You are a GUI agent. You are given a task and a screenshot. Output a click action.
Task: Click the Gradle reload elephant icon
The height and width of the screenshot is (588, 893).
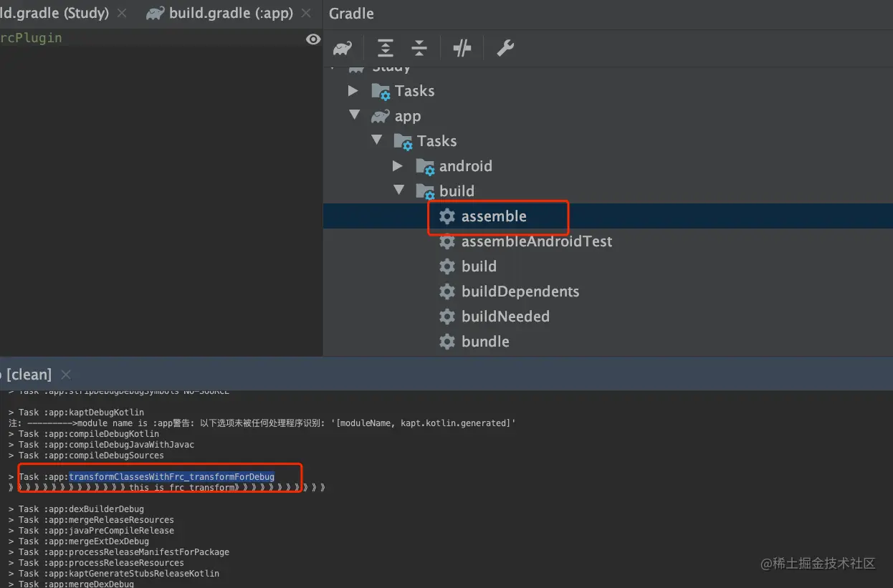click(x=343, y=49)
